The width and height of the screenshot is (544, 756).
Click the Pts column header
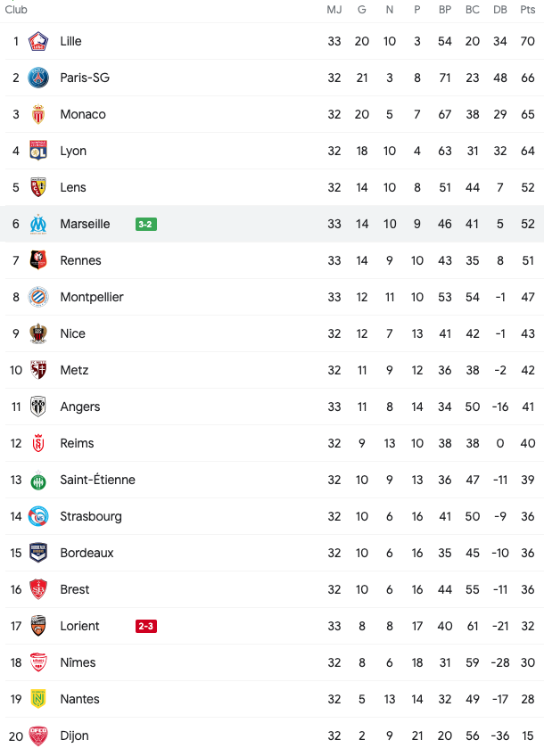[x=528, y=10]
